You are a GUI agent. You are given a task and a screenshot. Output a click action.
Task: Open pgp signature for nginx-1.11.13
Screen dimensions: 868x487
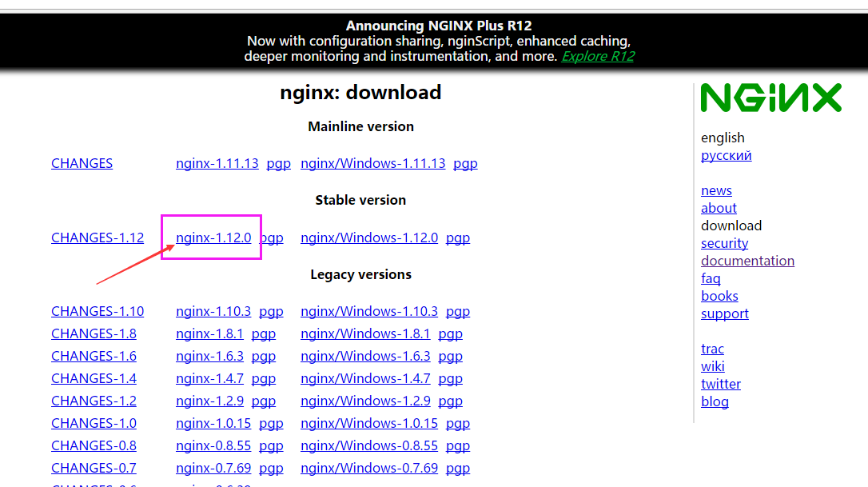point(278,164)
